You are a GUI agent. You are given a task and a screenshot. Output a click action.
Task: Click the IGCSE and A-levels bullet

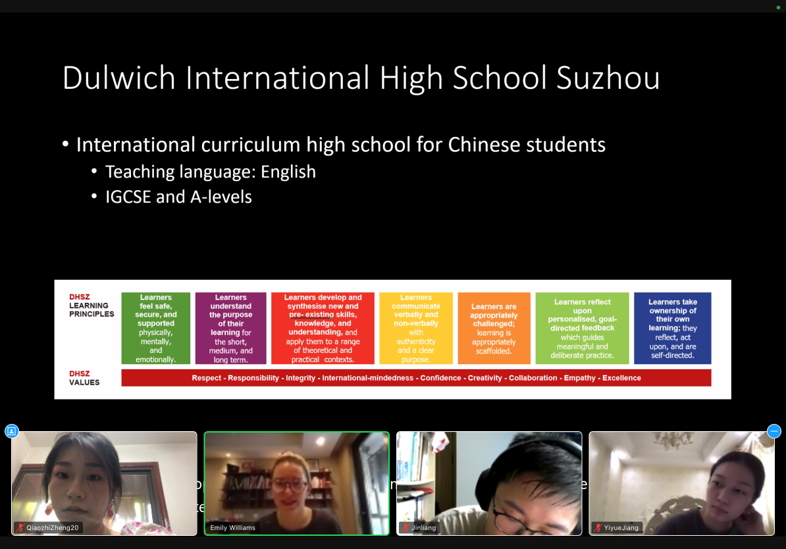tap(178, 197)
